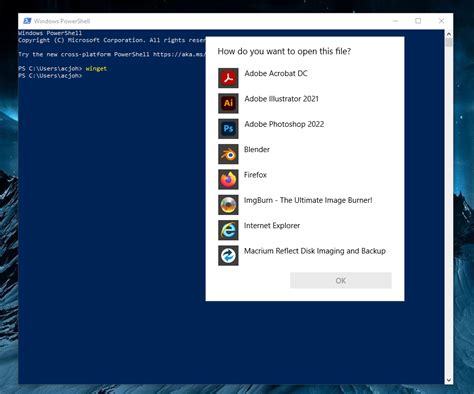This screenshot has height=394, width=474.
Task: Minimize the Windows PowerShell window
Action: pyautogui.click(x=395, y=21)
